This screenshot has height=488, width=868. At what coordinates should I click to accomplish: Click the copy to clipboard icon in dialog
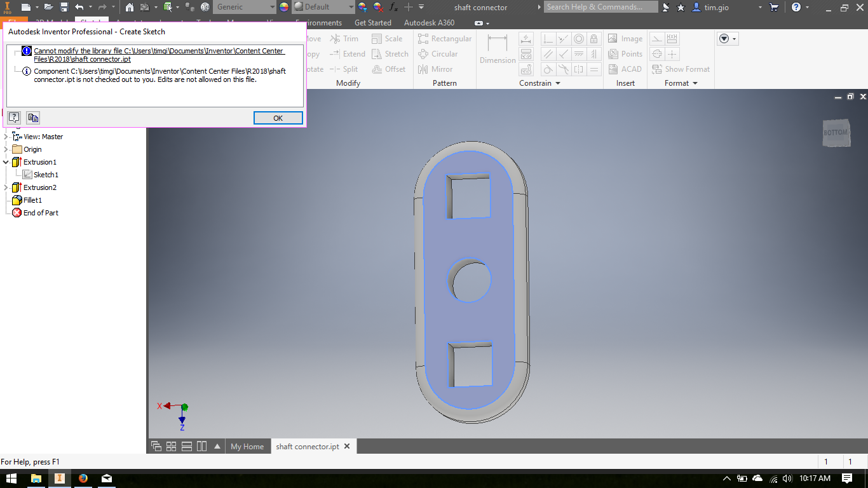[32, 118]
